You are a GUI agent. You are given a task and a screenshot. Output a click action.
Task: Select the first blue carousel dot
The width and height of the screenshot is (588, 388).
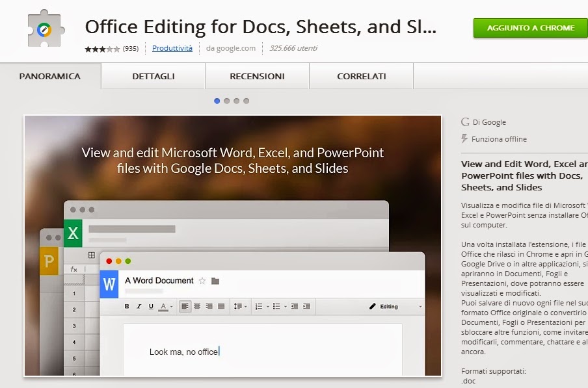click(x=217, y=101)
